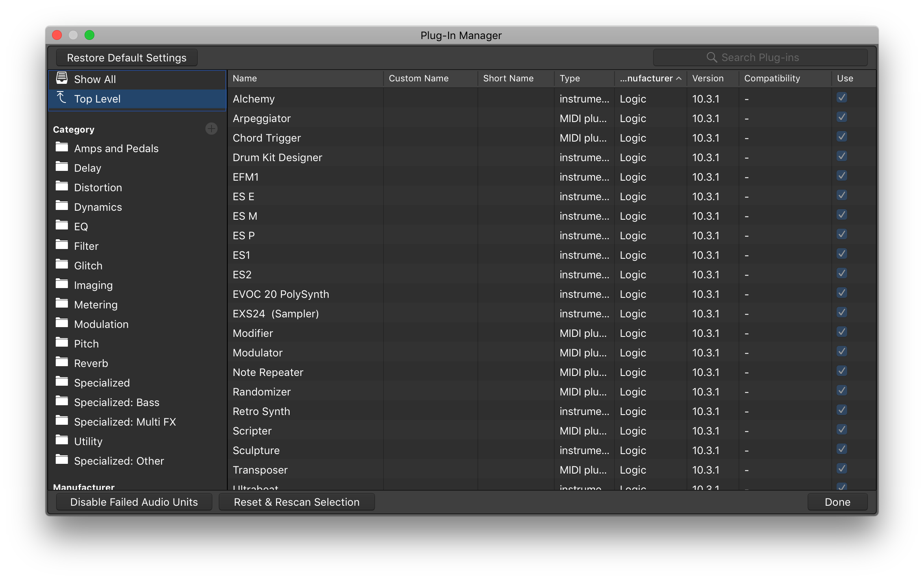
Task: Click the Top Level arrow icon
Action: click(62, 98)
